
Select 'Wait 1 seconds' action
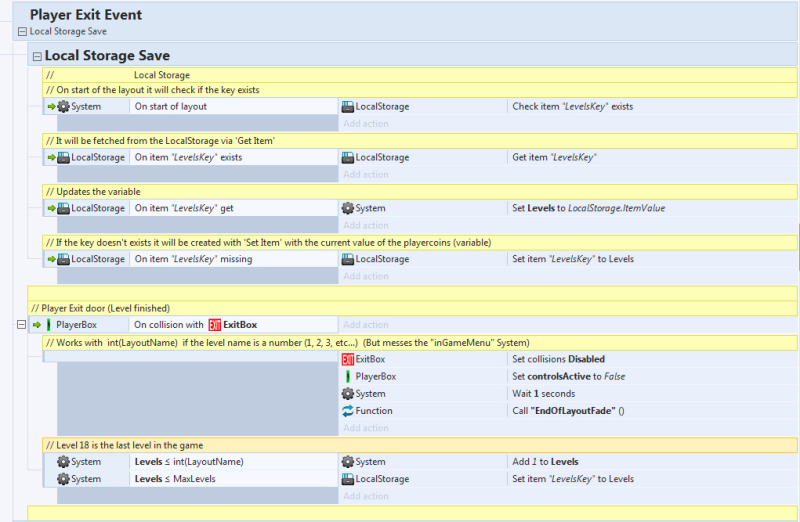click(x=543, y=394)
